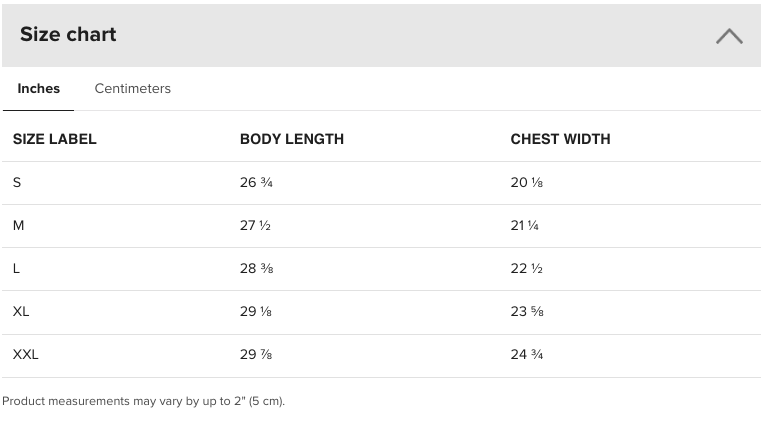Select the Inches tab
770x433 pixels.
pyautogui.click(x=38, y=88)
